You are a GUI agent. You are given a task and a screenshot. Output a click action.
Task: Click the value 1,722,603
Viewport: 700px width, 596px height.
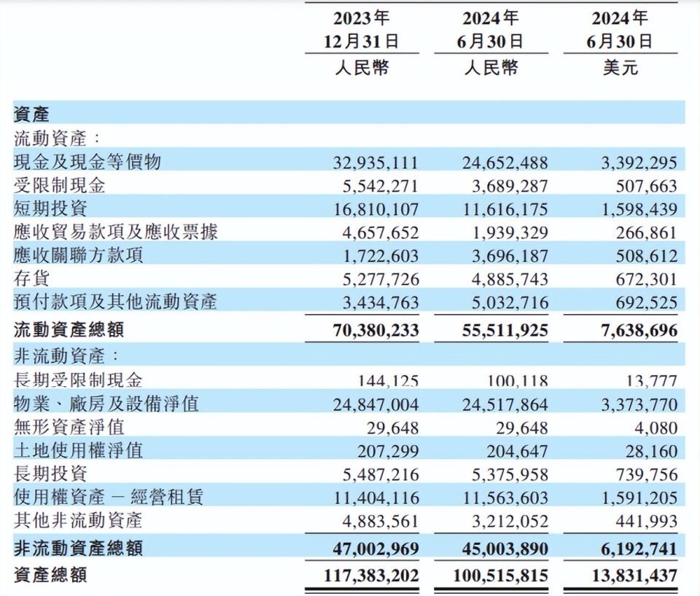pos(381,256)
